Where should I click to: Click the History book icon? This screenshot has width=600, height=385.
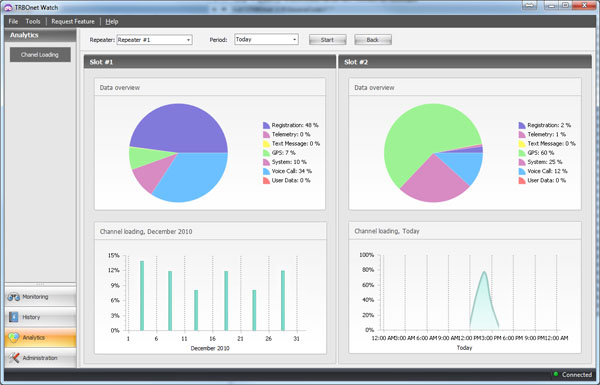pos(14,317)
